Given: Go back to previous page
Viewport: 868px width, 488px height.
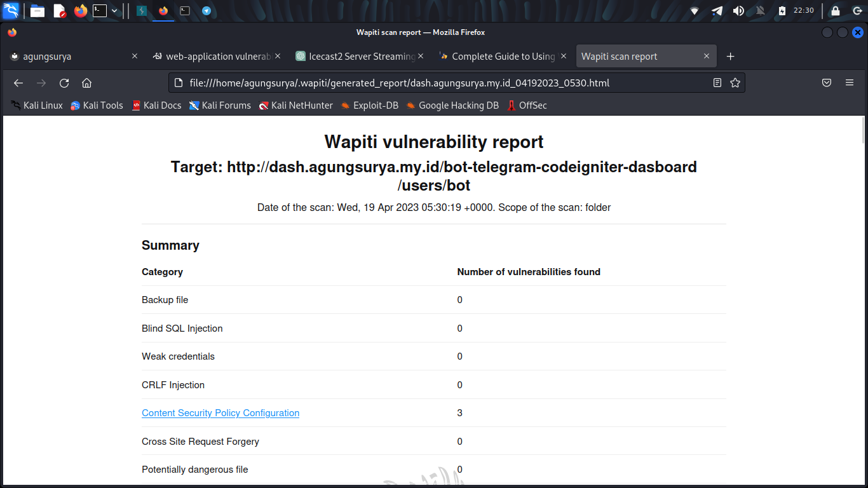Looking at the screenshot, I should coord(18,83).
